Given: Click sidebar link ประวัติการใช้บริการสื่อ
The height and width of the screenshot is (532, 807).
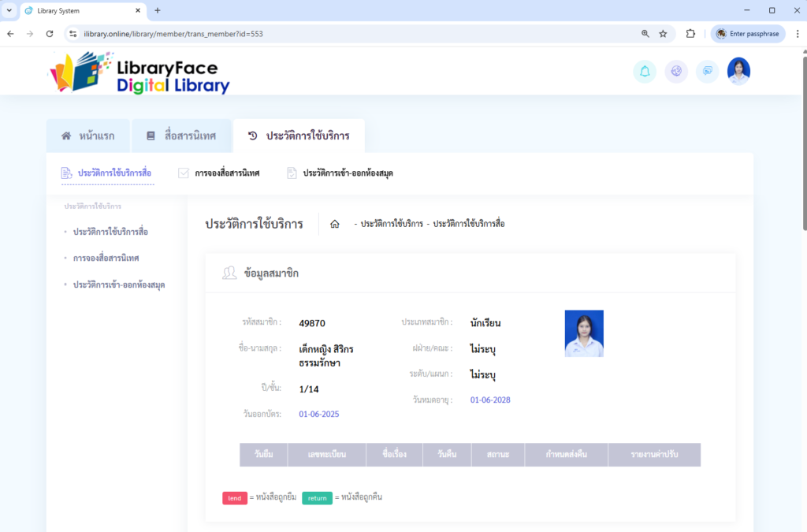Looking at the screenshot, I should point(110,232).
